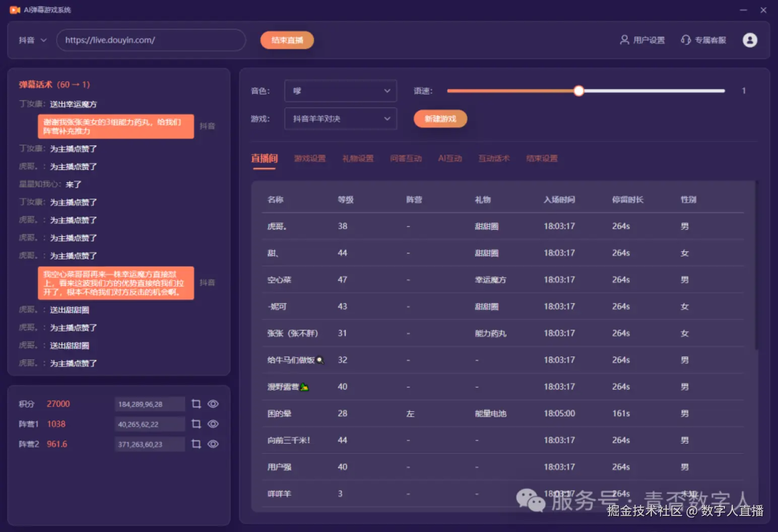Image resolution: width=778 pixels, height=532 pixels.
Task: Switch to the 直播间 tab
Action: (264, 158)
